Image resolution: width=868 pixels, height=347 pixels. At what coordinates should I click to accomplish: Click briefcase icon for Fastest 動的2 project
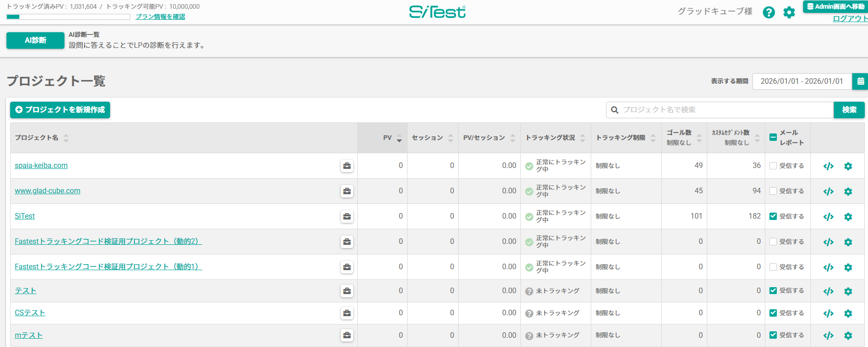pyautogui.click(x=347, y=242)
